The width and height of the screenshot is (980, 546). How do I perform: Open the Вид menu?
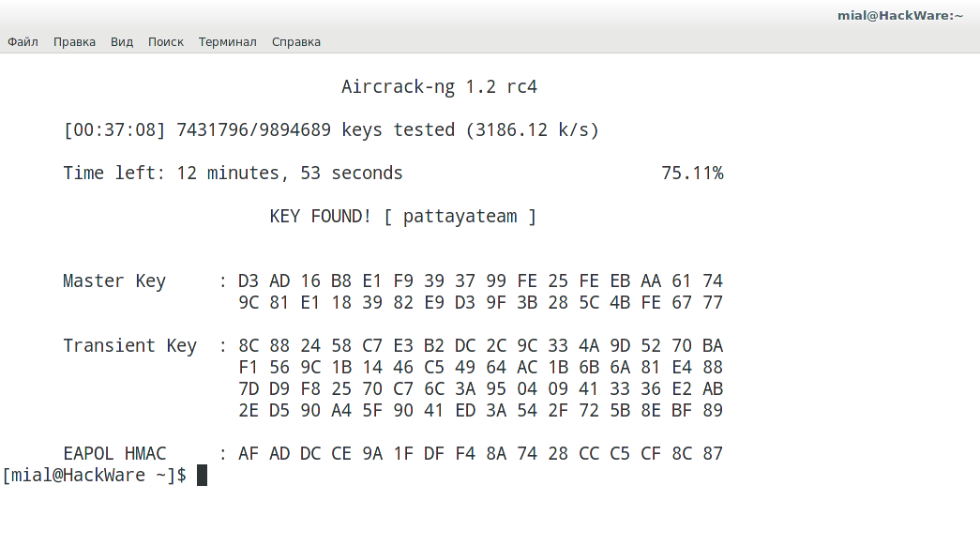tap(122, 42)
